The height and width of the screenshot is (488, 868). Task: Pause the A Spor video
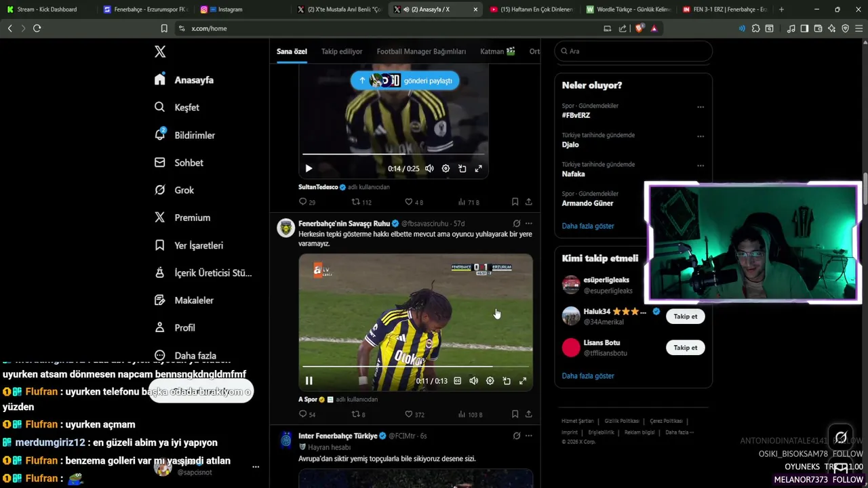(309, 381)
